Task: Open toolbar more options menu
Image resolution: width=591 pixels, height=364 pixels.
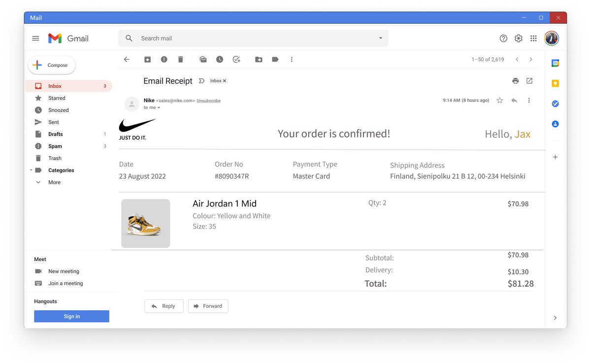Action: click(x=292, y=59)
